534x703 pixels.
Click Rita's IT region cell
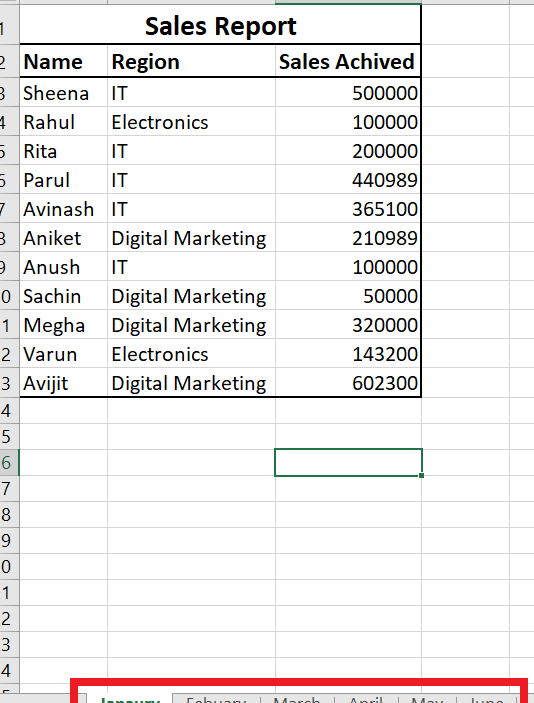(191, 151)
